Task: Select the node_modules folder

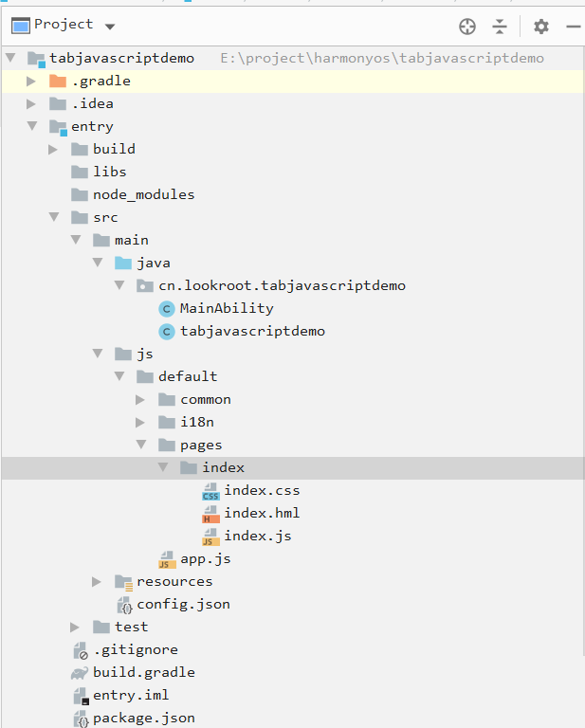Action: (x=143, y=194)
